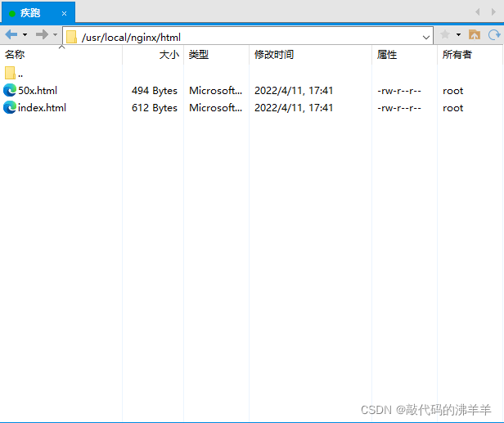
Task: Click the forward navigation arrow
Action: (42, 34)
